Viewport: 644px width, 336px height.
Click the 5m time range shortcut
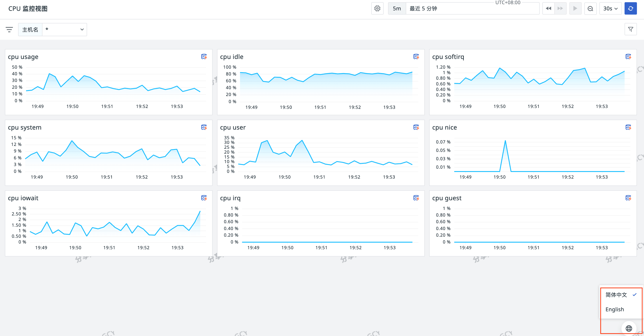[397, 8]
